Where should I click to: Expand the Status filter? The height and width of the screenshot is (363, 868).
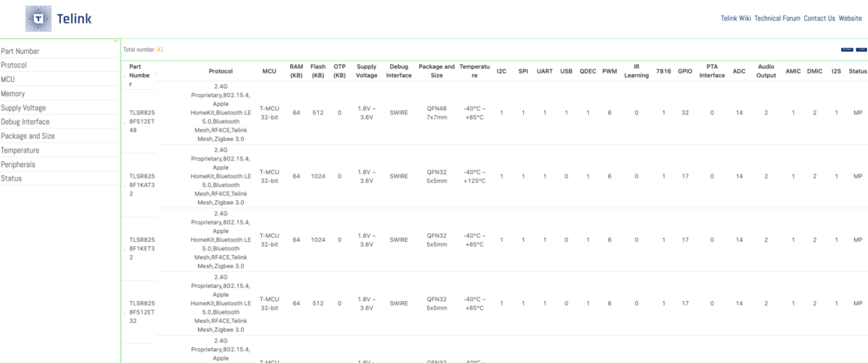click(x=59, y=178)
